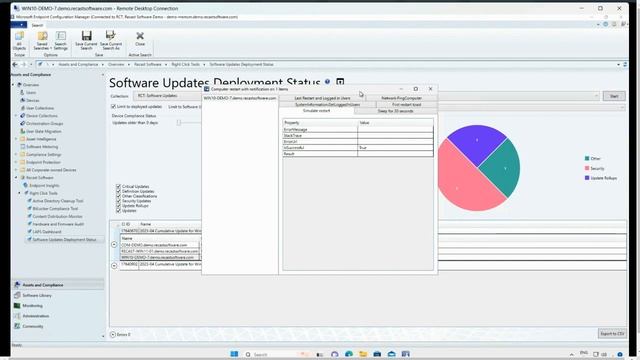Expand the Errors 0 section

click(x=113, y=334)
